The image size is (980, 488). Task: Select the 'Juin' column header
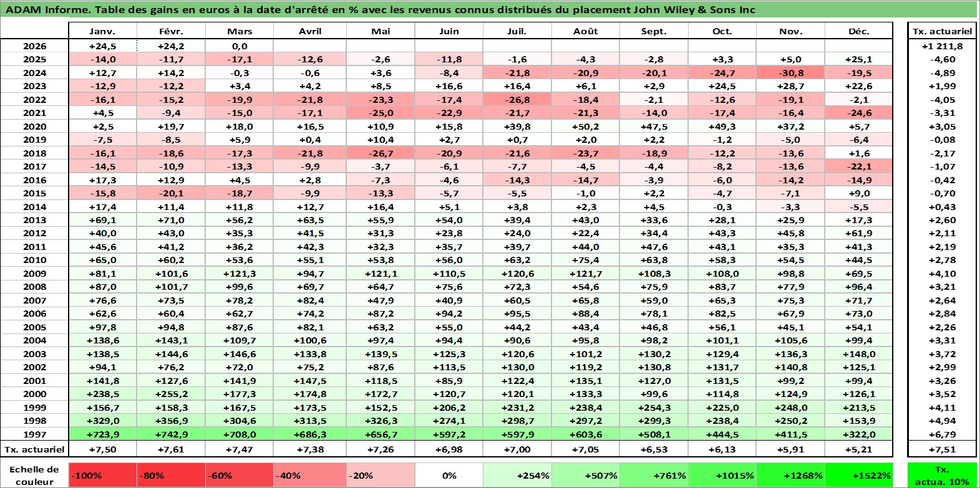(449, 31)
